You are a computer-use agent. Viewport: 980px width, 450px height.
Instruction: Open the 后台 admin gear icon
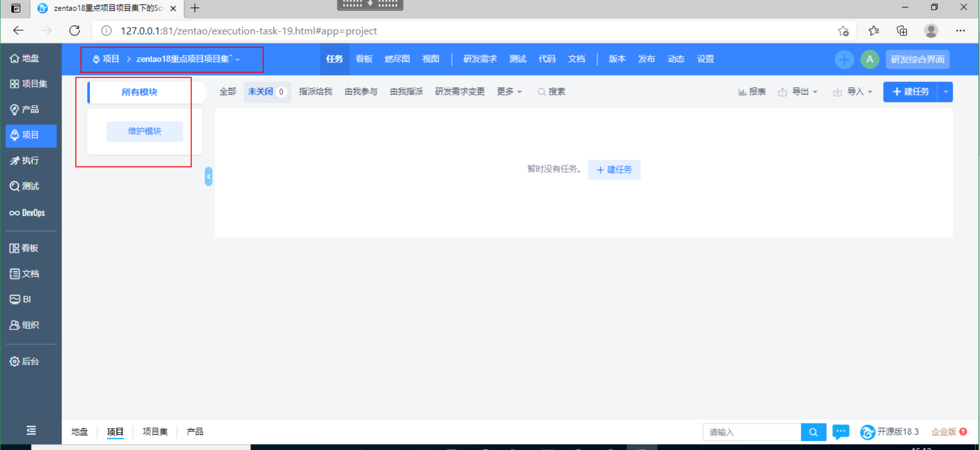(x=15, y=362)
